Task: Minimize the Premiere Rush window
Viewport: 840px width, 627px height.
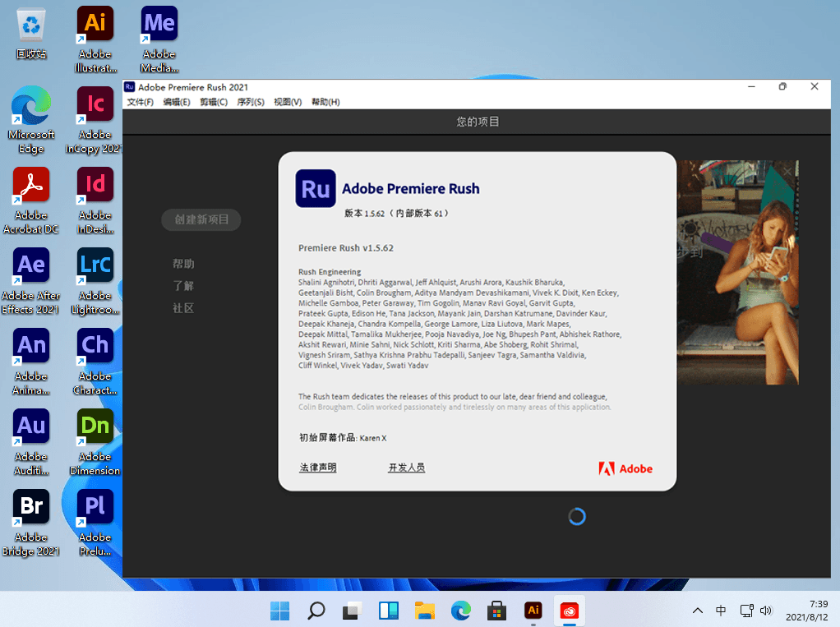Action: [751, 87]
